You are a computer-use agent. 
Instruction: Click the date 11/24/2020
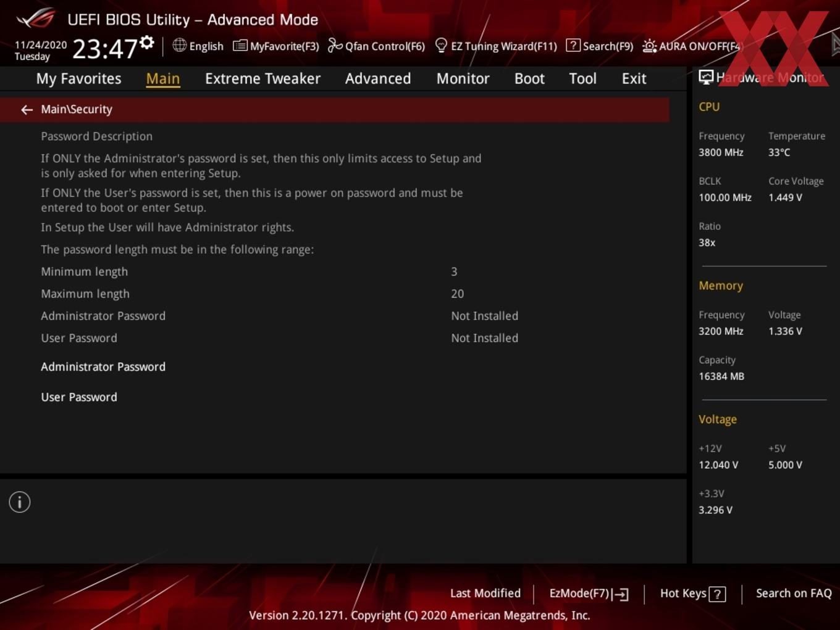pos(41,45)
